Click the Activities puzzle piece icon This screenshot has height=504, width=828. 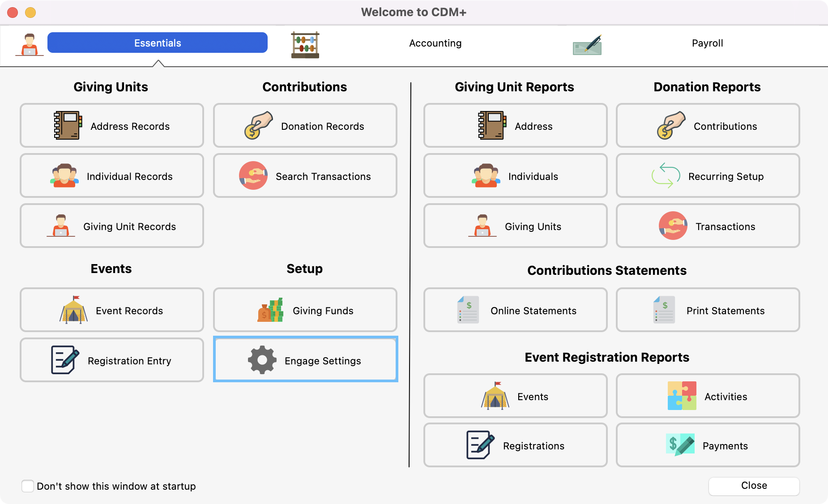click(682, 396)
